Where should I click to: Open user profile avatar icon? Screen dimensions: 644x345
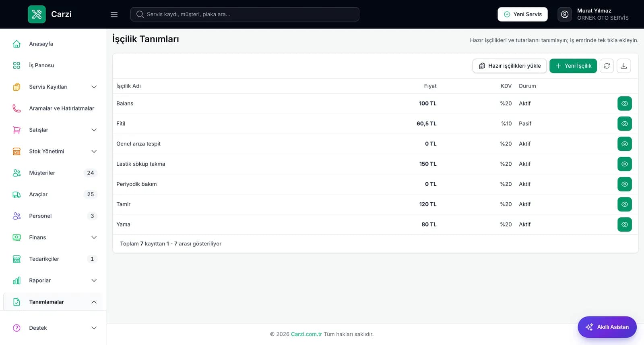pyautogui.click(x=565, y=14)
